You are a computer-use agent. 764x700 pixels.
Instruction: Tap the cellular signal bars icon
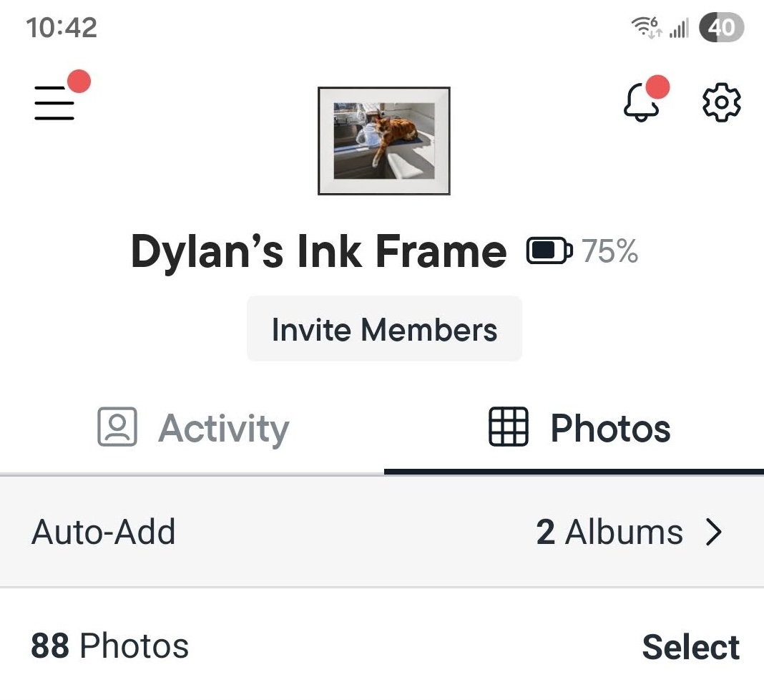pos(678,29)
